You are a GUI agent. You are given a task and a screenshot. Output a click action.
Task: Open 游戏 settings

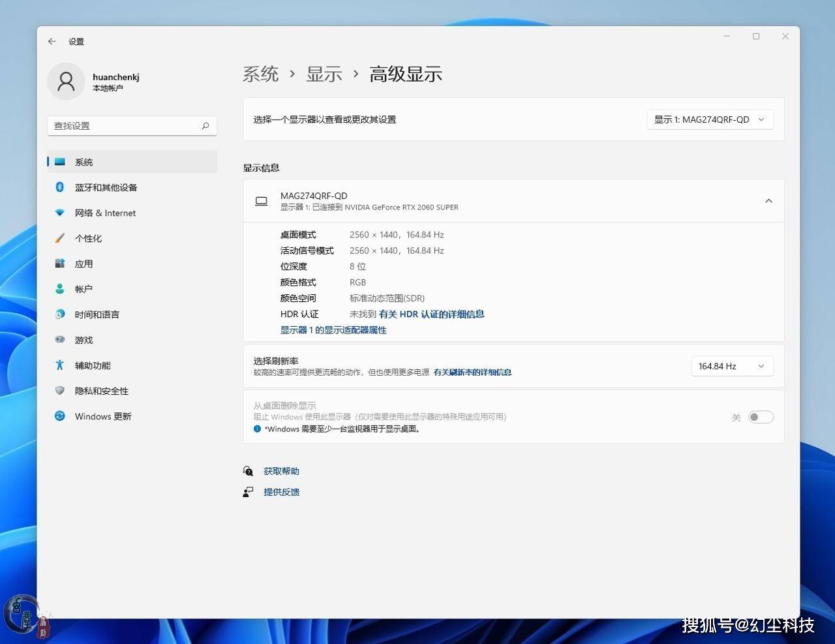[132, 340]
